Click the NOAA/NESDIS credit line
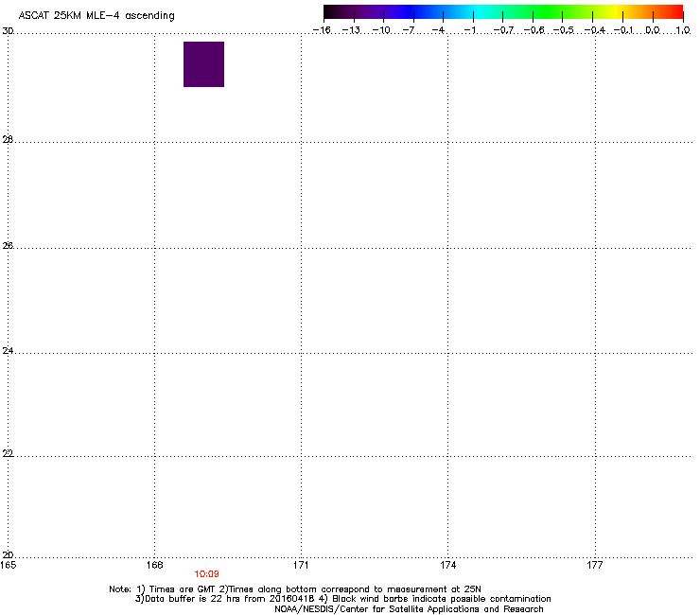Screen dimensions: 700x615 coord(409,609)
